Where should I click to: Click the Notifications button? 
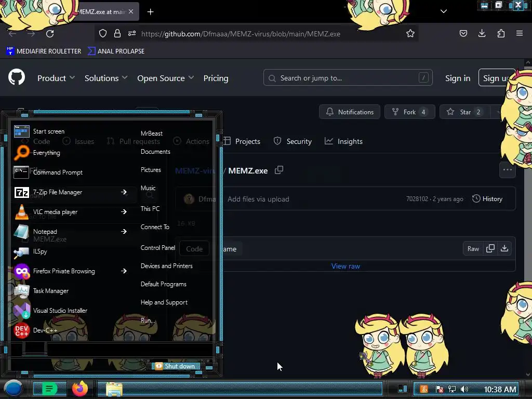point(350,112)
